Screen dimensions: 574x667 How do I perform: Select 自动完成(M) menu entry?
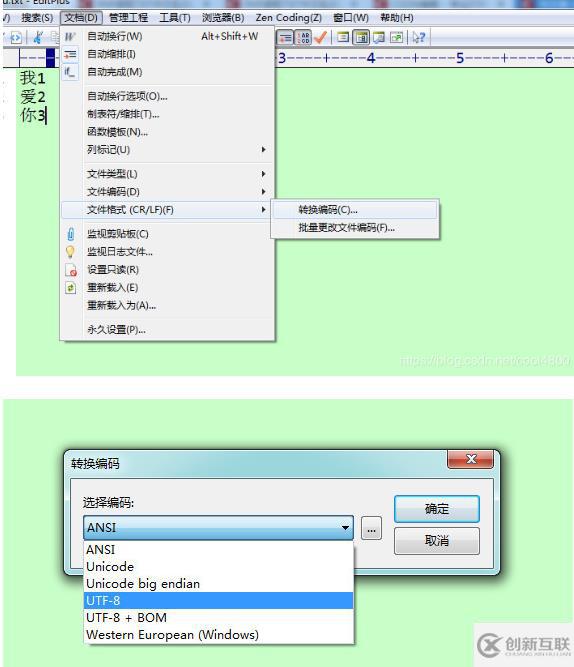tap(168, 72)
